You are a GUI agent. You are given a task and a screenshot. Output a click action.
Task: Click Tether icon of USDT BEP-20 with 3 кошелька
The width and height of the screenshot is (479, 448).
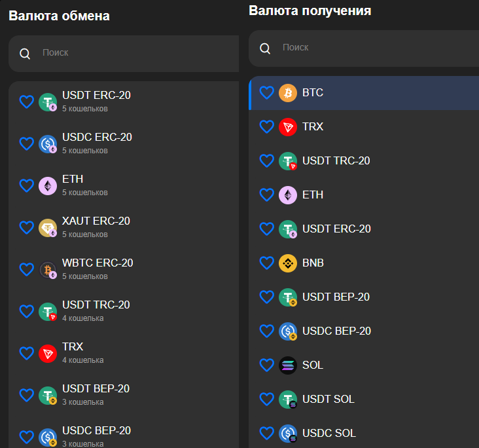48,396
